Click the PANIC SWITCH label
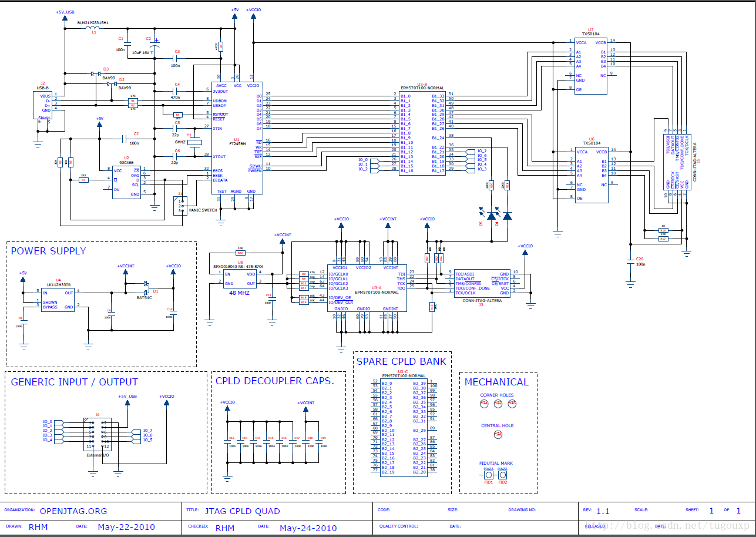This screenshot has width=756, height=537. point(203,210)
